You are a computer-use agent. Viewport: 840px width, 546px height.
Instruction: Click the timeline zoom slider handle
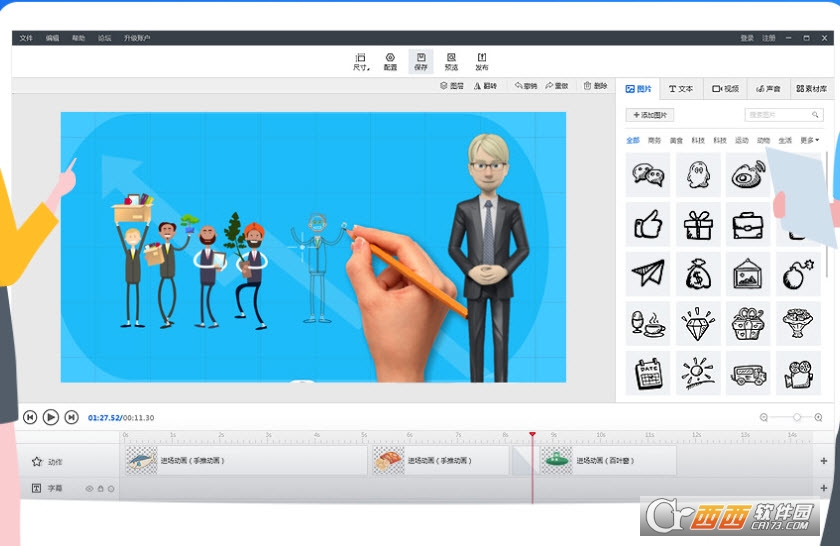(x=797, y=417)
